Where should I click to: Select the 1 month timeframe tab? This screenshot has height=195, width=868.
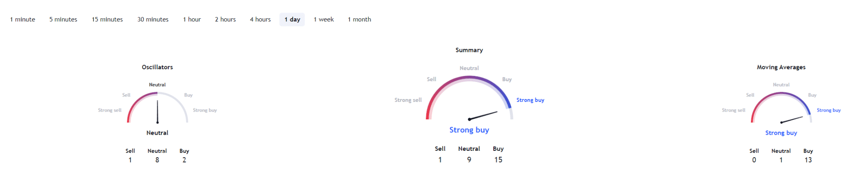point(359,20)
